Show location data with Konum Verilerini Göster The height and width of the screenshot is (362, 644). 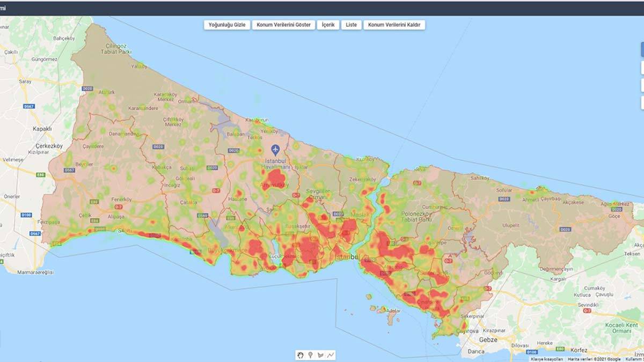tap(283, 25)
